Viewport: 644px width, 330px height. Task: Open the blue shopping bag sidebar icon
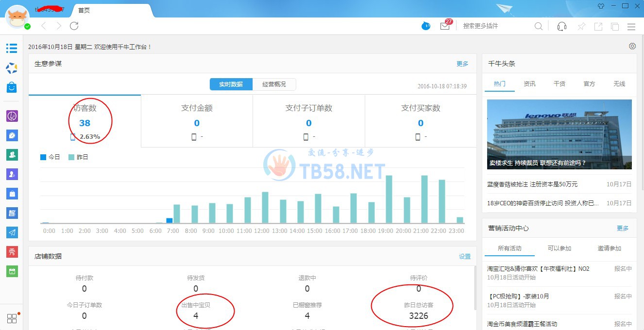coord(12,87)
